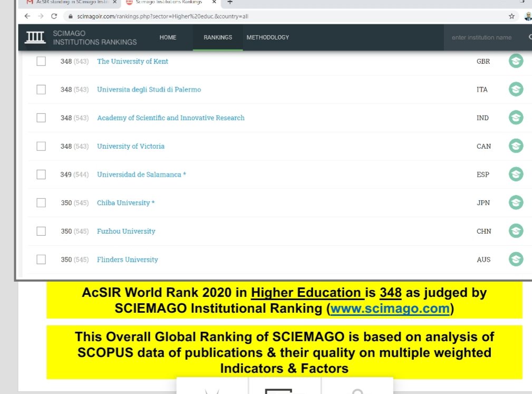Close the Scimago Institutions Rankings tab
Screen dimensions: 532x394
[x=214, y=2]
